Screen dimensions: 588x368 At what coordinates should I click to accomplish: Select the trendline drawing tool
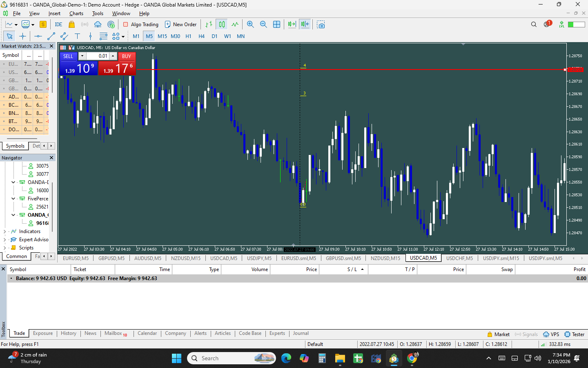(51, 36)
